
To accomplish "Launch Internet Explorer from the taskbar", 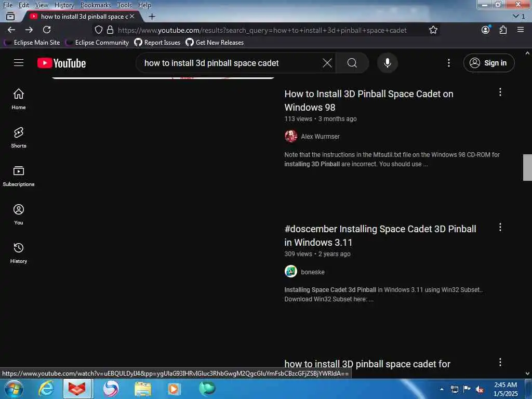I will (x=46, y=389).
